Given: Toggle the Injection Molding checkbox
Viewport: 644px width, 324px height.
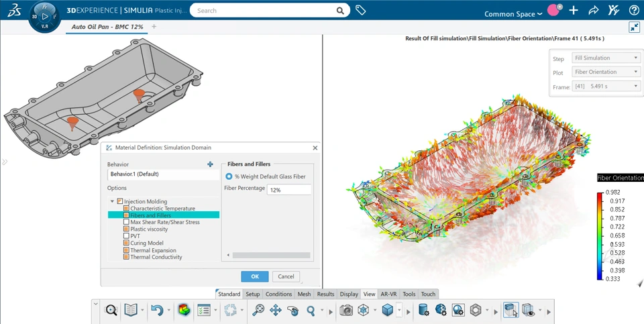Looking at the screenshot, I should click(x=120, y=201).
